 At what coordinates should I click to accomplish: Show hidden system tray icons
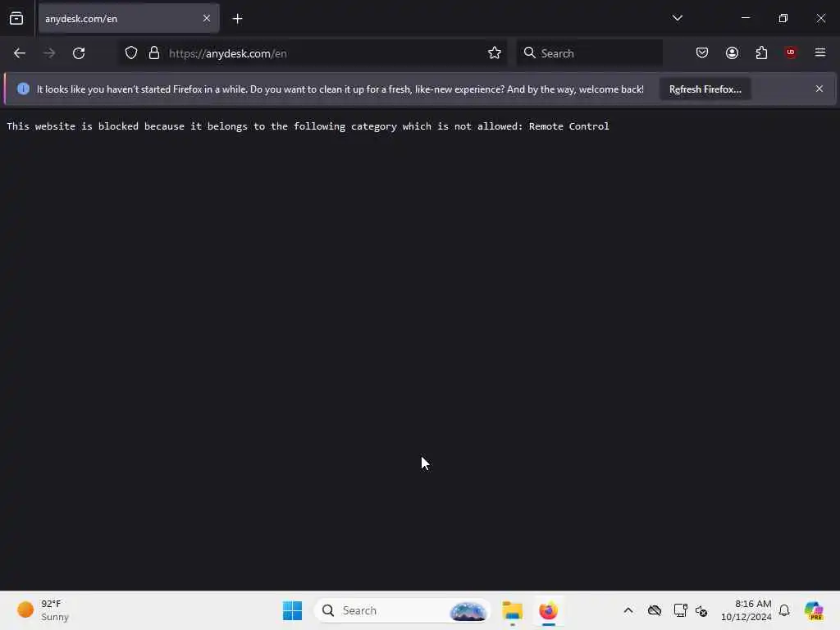[x=628, y=610]
